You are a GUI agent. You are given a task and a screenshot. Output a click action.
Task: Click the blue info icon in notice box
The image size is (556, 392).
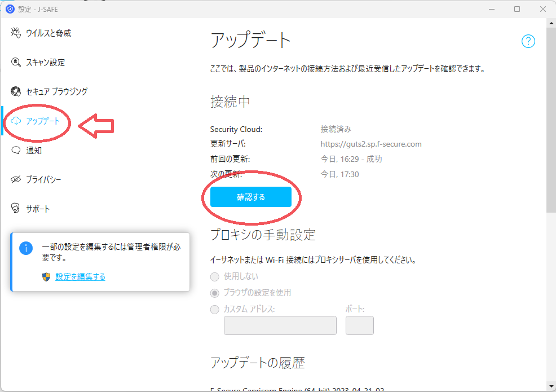click(x=26, y=248)
